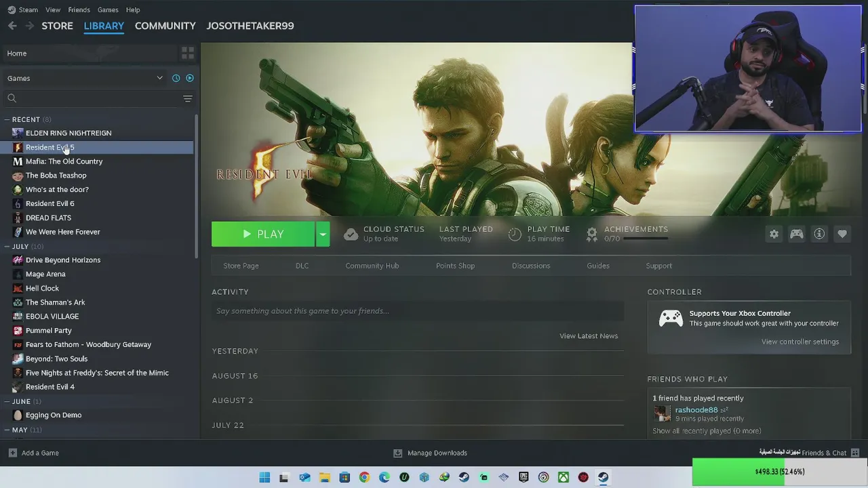The image size is (868, 488).
Task: Open game settings gear icon
Action: pos(774,234)
